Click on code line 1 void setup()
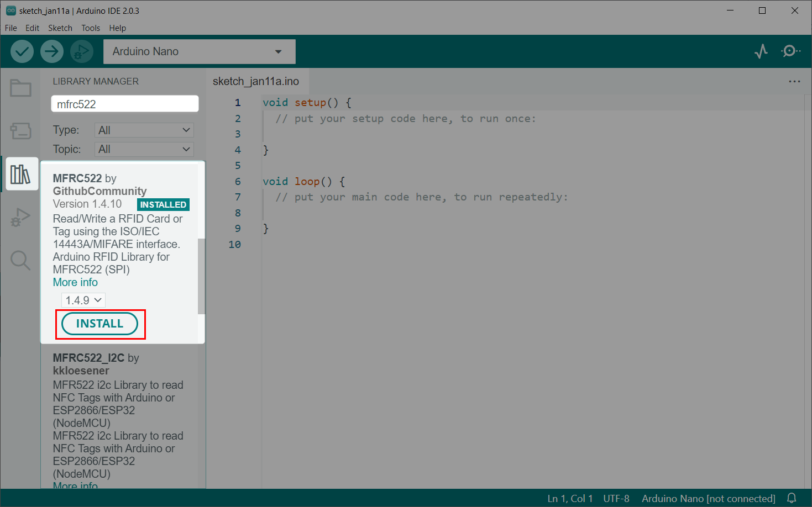The image size is (812, 507). [x=307, y=102]
